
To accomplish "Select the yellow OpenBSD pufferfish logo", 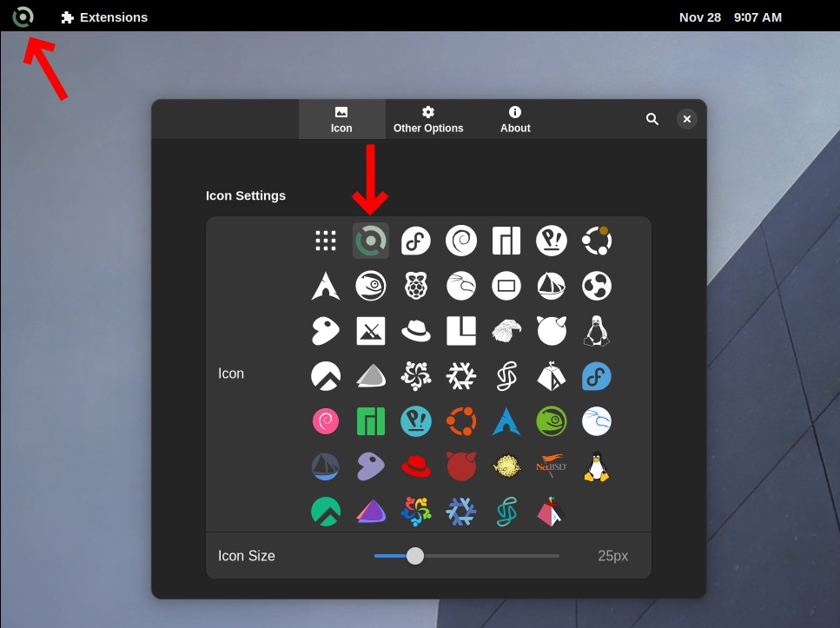I will [x=506, y=466].
